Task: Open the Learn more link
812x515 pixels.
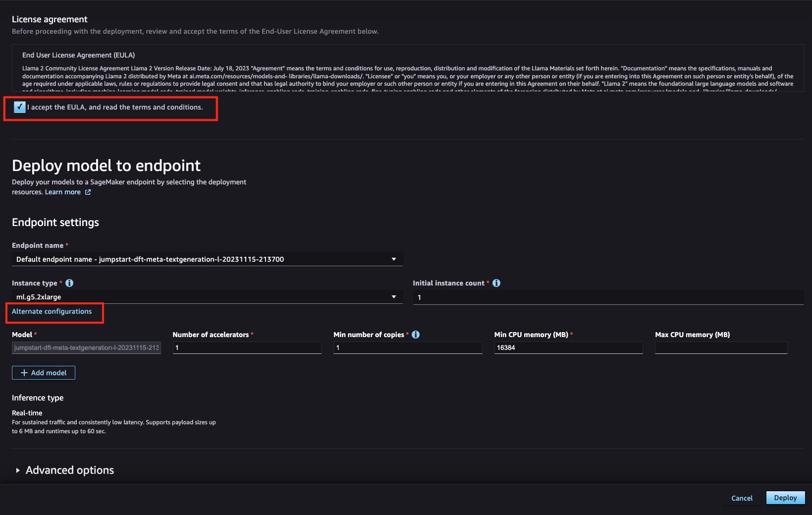Action: point(63,192)
